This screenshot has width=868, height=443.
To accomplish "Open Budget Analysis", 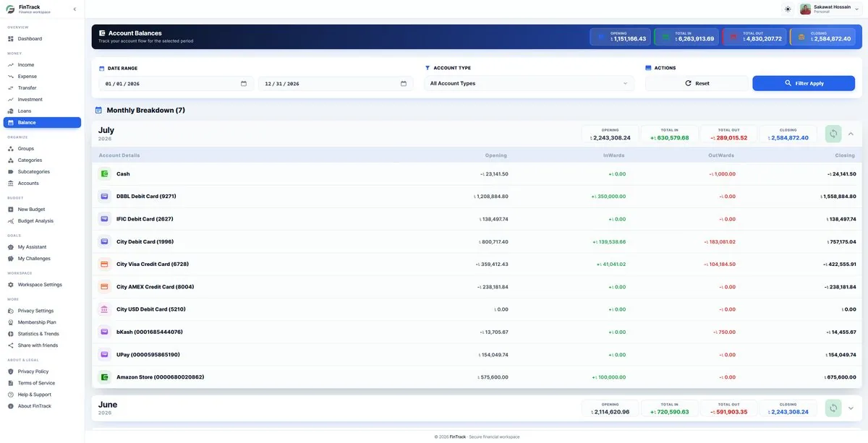I will pyautogui.click(x=42, y=221).
